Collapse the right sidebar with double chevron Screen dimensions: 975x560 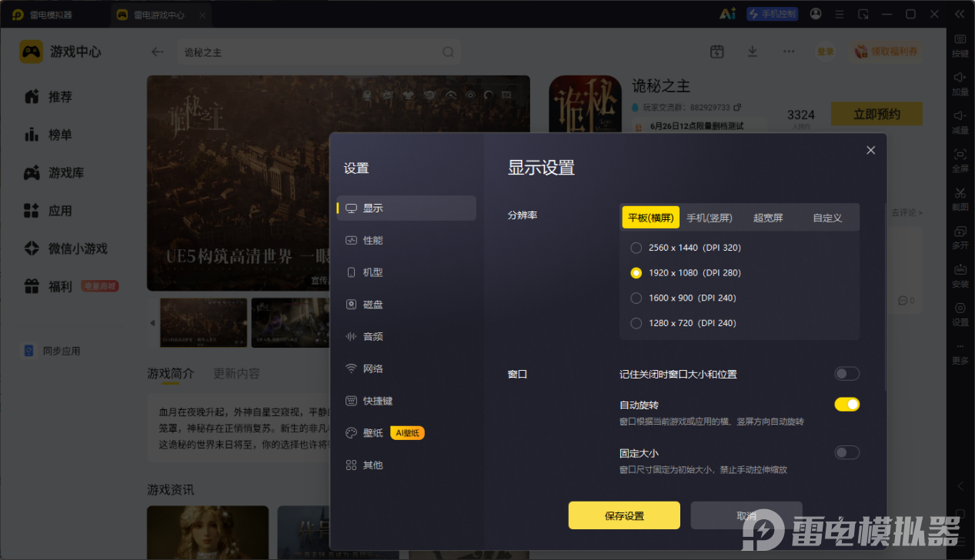tap(960, 14)
